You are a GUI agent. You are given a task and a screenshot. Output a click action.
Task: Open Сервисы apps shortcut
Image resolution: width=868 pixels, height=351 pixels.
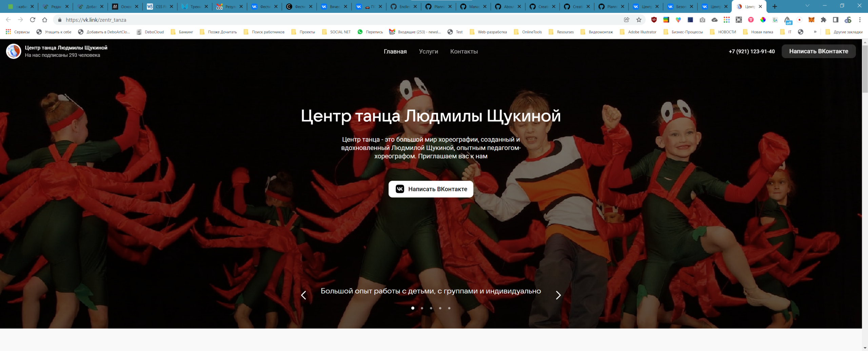(18, 32)
